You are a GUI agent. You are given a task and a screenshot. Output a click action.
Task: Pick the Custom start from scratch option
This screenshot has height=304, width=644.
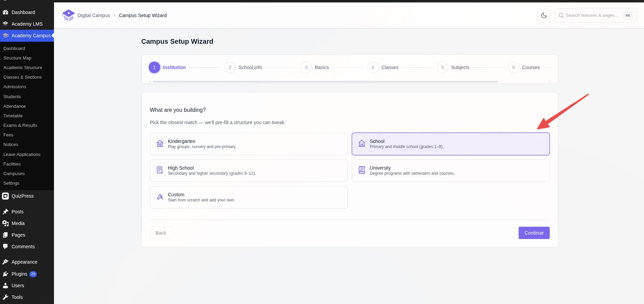pos(249,197)
